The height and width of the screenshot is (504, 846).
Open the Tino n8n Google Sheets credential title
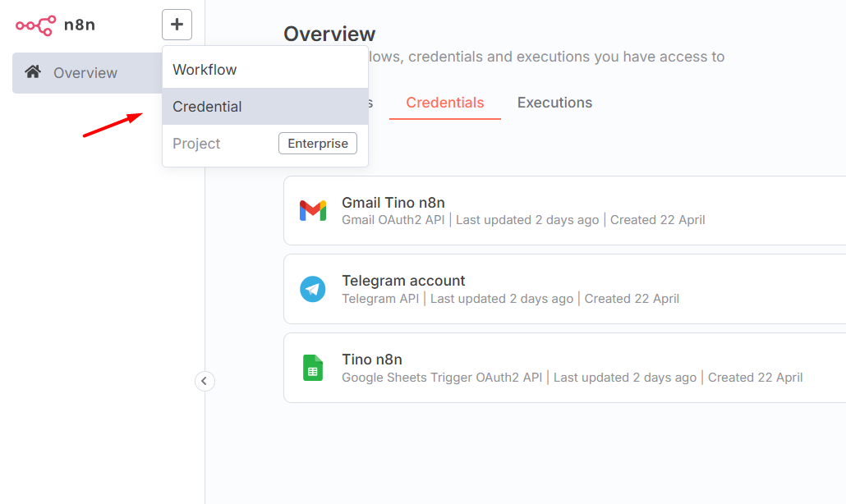pos(372,360)
